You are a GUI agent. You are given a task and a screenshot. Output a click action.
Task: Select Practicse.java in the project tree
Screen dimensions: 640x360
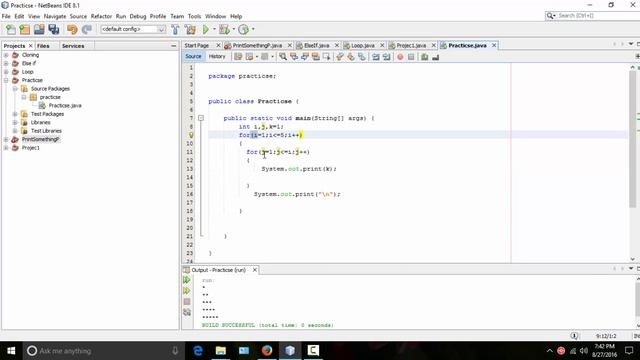[x=65, y=105]
